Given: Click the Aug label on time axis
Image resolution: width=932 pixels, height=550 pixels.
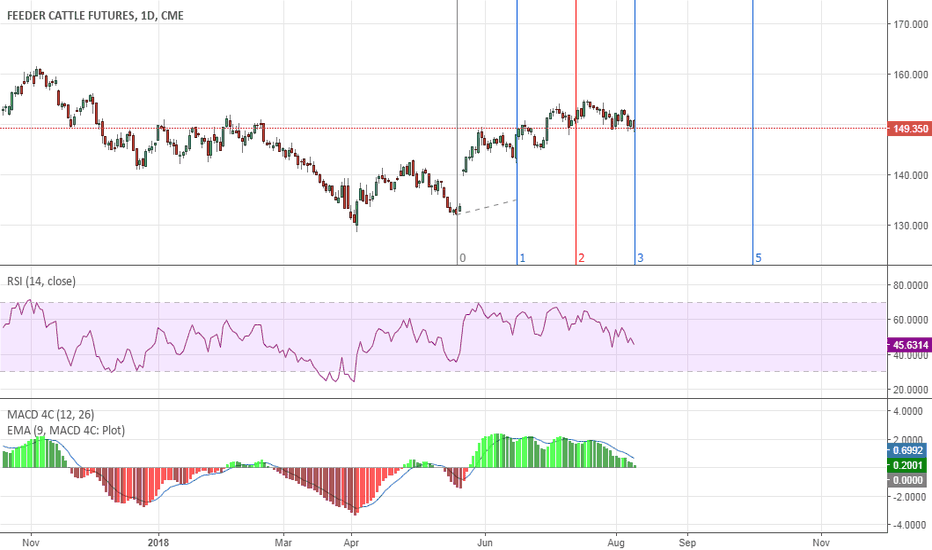Looking at the screenshot, I should click(616, 542).
